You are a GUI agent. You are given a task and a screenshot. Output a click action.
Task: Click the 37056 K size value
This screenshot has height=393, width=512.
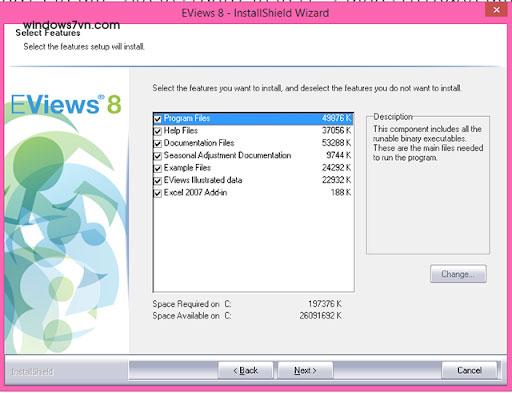(336, 131)
